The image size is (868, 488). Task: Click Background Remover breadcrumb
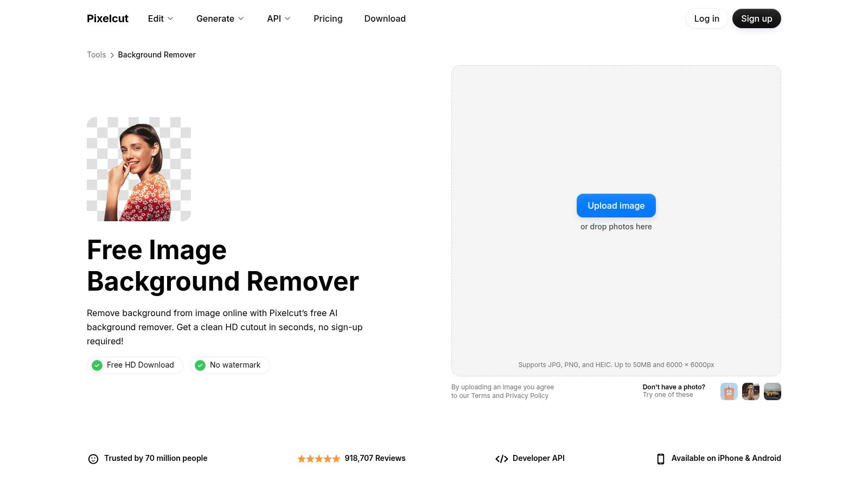[157, 55]
